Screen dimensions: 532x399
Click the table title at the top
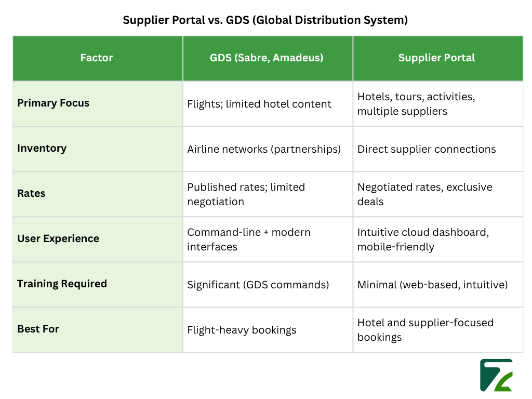click(x=265, y=20)
